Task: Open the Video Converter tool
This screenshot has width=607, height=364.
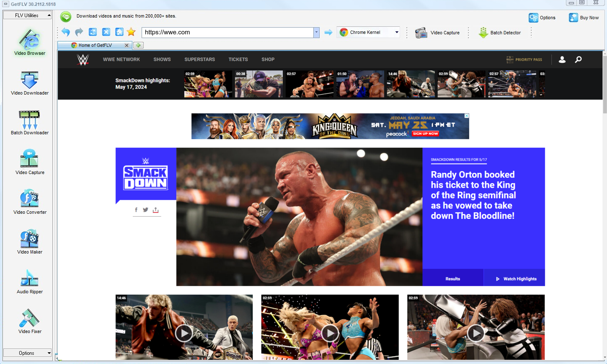Action: pos(30,202)
